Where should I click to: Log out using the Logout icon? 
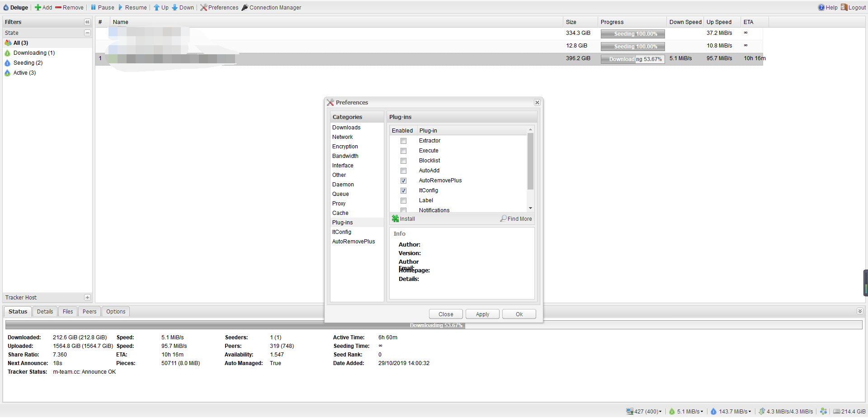(844, 8)
